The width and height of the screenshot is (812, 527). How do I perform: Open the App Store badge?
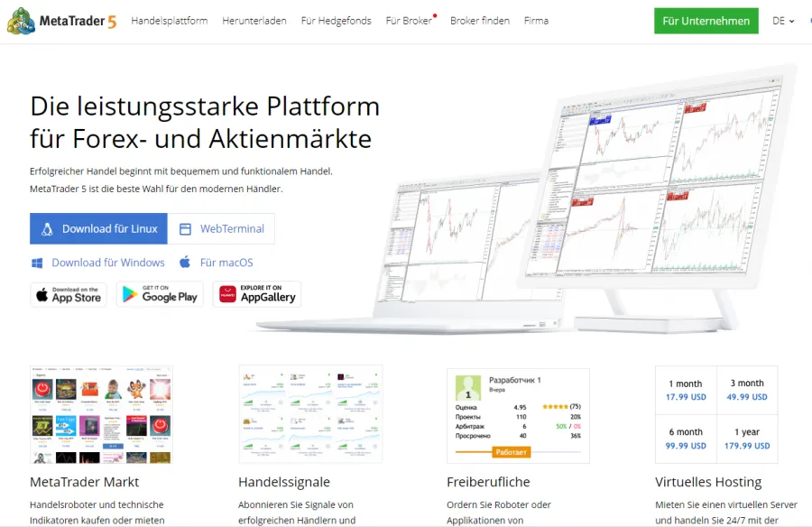(x=69, y=294)
